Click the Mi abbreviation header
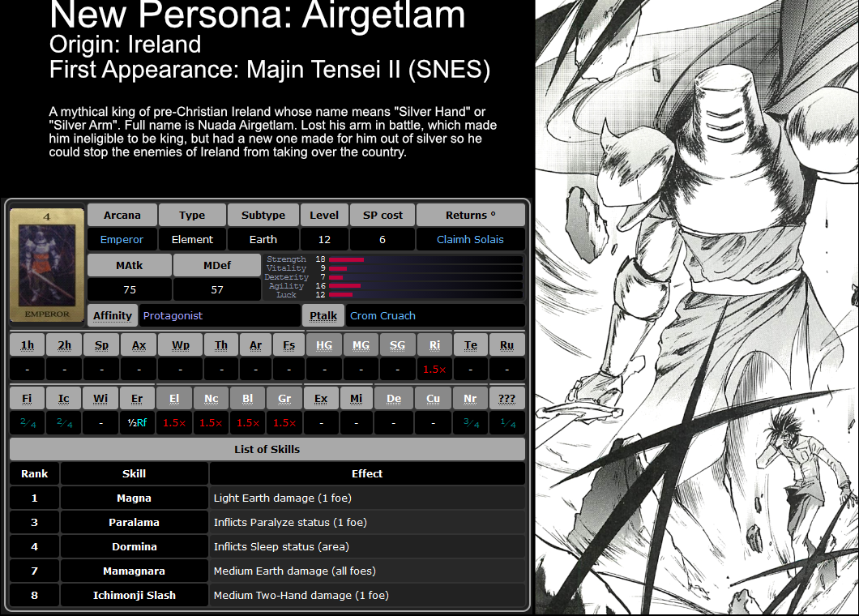This screenshot has height=616, width=859. coord(356,399)
